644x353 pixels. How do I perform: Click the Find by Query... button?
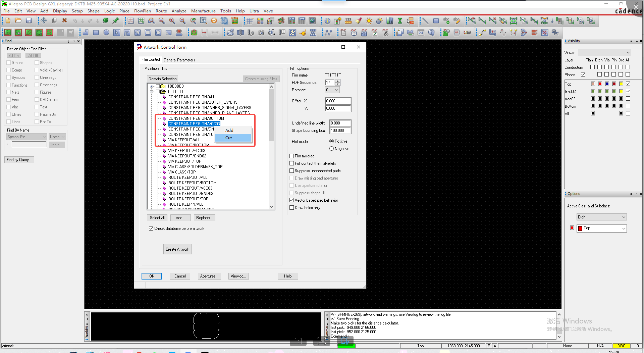[x=19, y=160]
